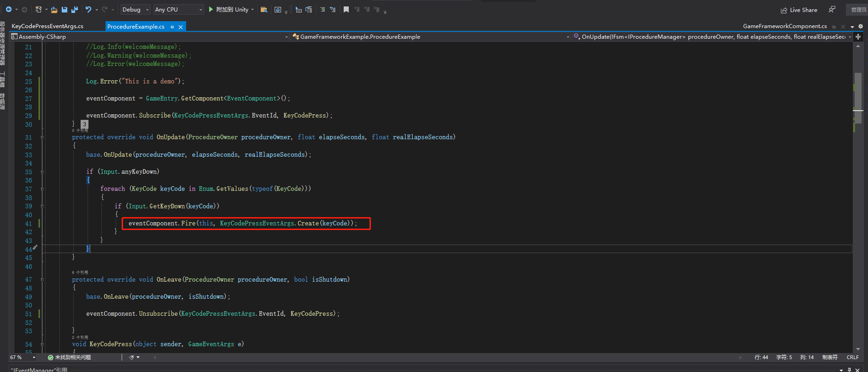This screenshot has height=372, width=868.
Task: Click the Attach to Unity button
Action: [231, 9]
